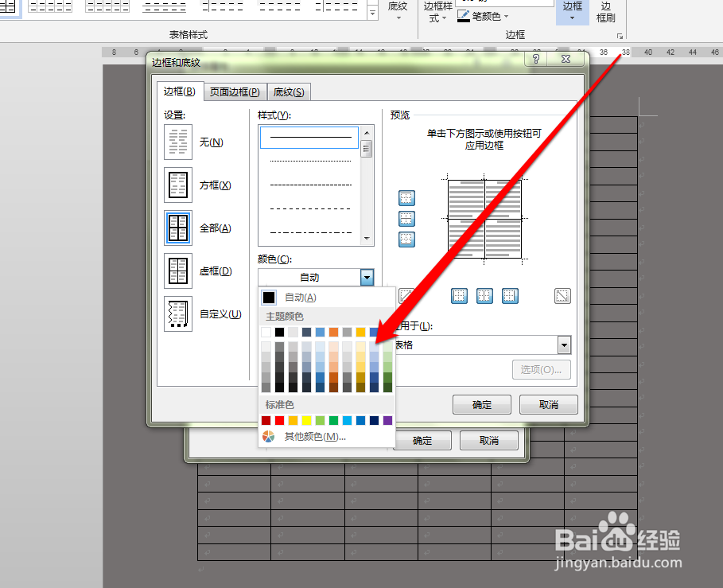723x588 pixels.
Task: Switch to the 边框(B) tab
Action: coord(180,92)
